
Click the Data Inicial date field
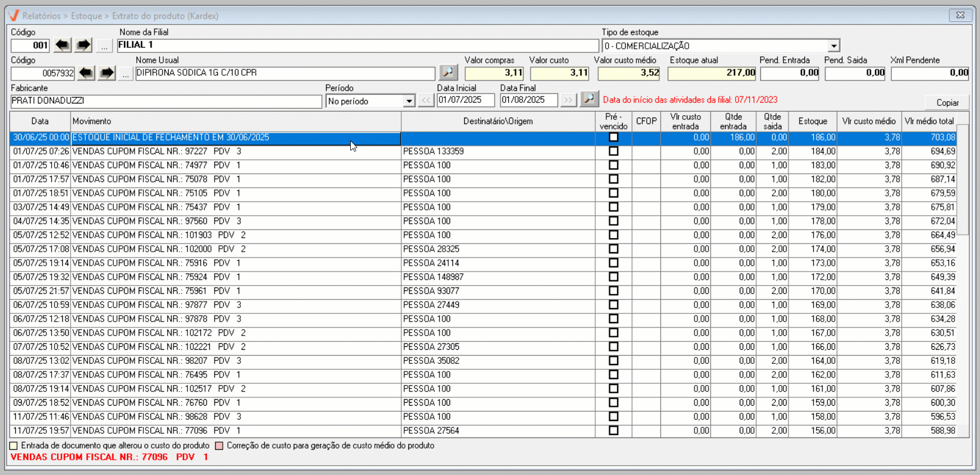coord(465,101)
